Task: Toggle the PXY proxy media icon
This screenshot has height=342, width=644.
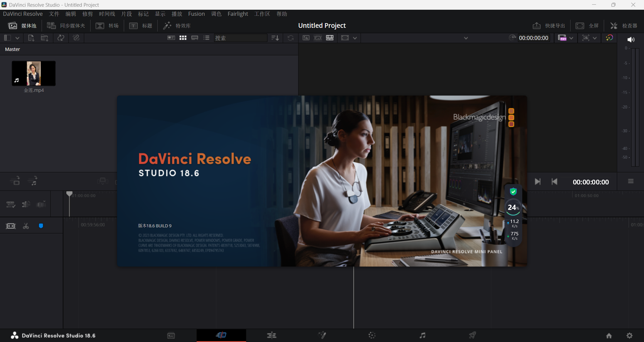Action: coord(562,38)
